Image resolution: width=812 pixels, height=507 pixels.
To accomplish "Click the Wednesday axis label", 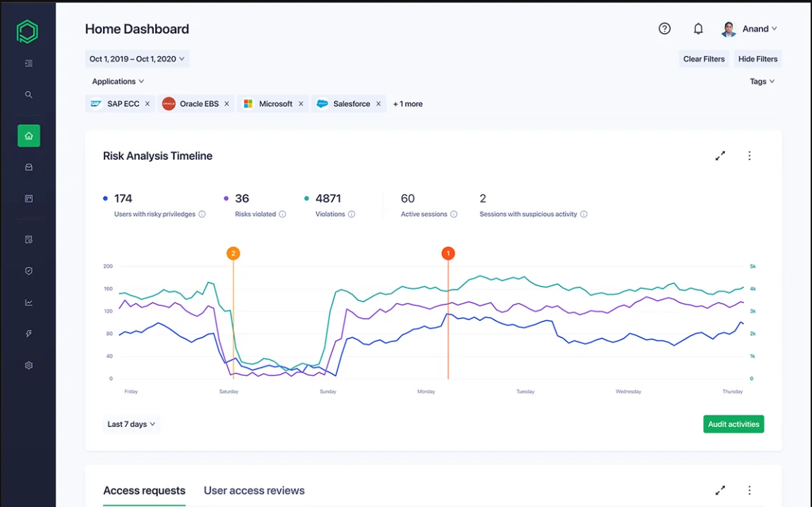I will coord(628,391).
